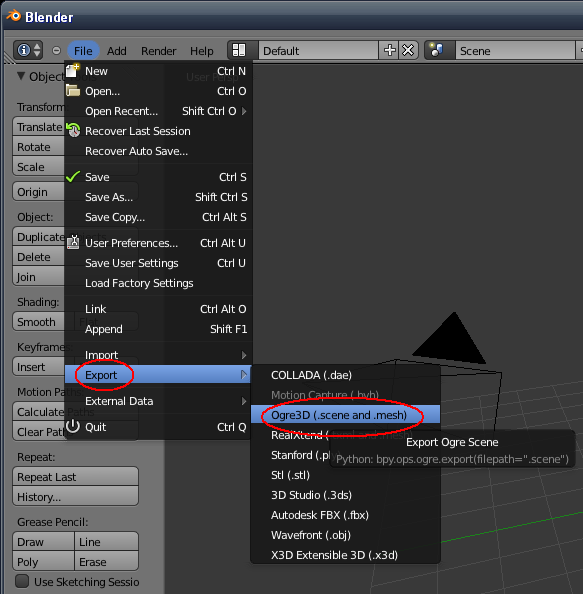This screenshot has width=583, height=594.
Task: Click the Scale button
Action: tap(39, 167)
